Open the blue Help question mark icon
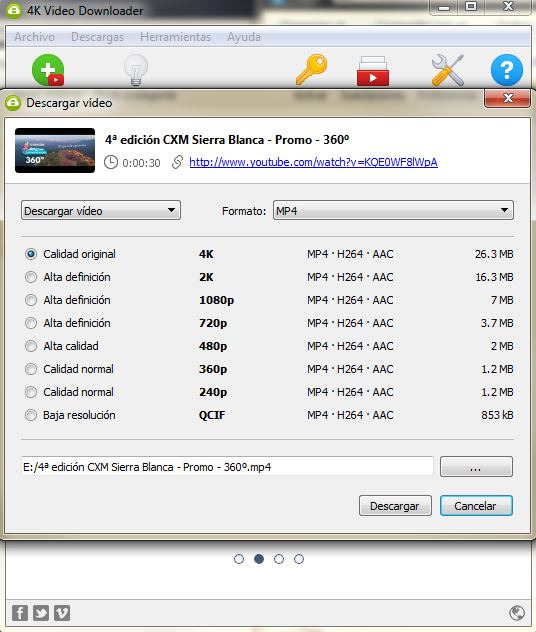 tap(507, 70)
